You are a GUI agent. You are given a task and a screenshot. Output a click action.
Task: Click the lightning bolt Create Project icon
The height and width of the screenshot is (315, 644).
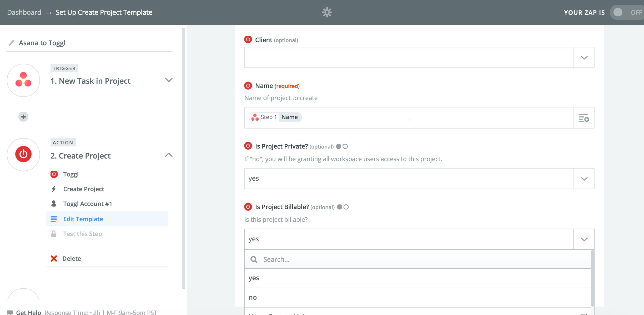click(x=54, y=189)
